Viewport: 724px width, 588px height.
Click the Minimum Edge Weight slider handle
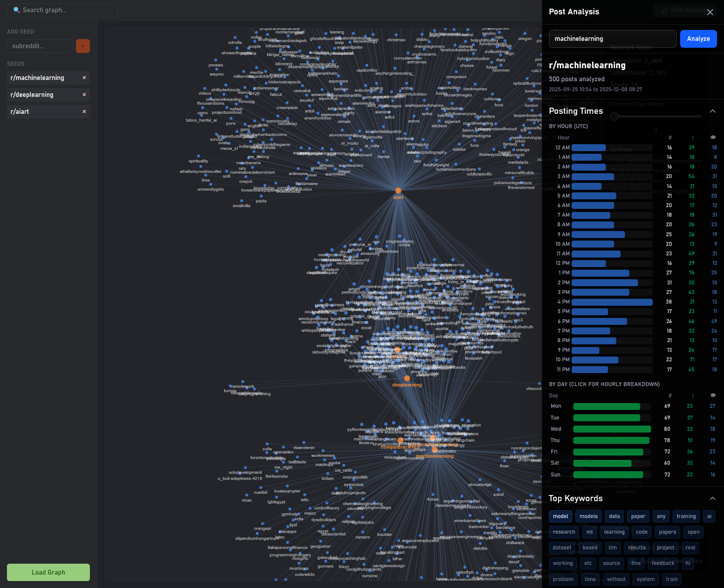(614, 116)
